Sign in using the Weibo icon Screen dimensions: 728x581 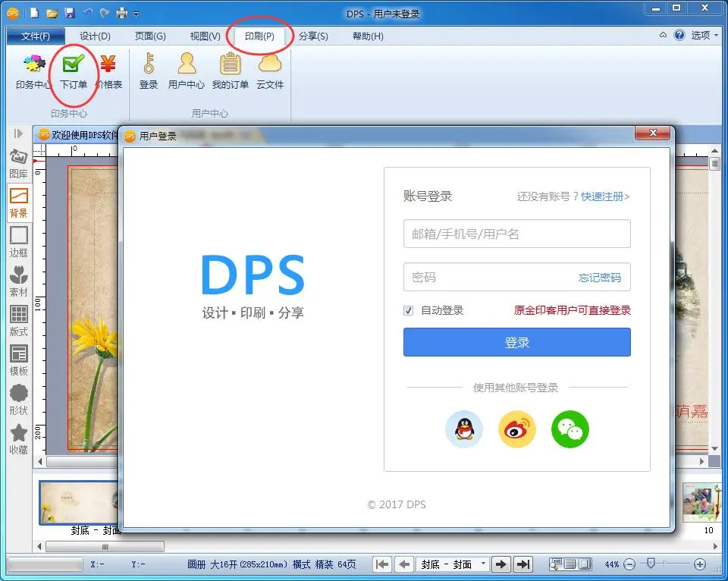click(x=516, y=429)
